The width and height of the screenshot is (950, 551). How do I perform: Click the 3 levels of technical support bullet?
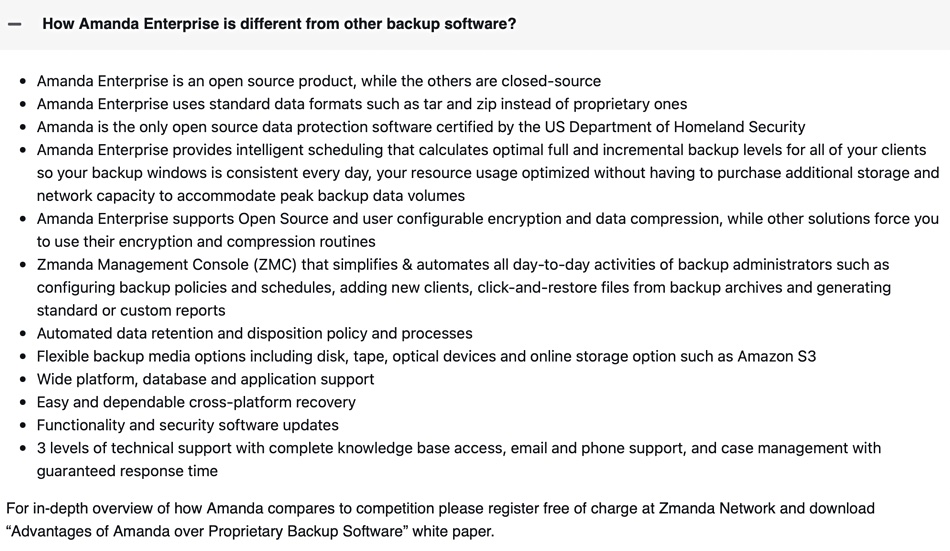pyautogui.click(x=459, y=459)
